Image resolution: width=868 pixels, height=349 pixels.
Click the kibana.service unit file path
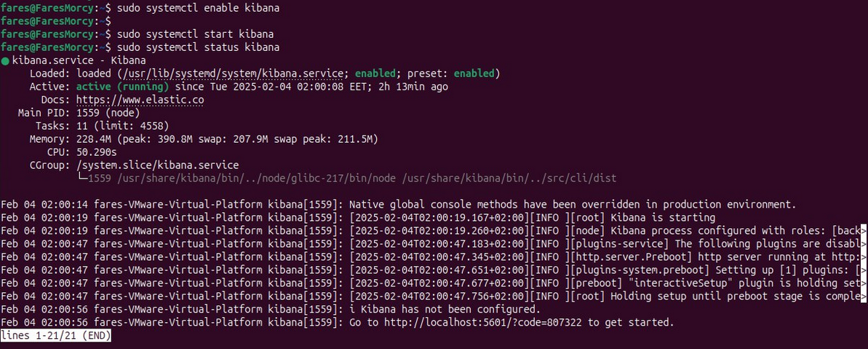(x=235, y=74)
